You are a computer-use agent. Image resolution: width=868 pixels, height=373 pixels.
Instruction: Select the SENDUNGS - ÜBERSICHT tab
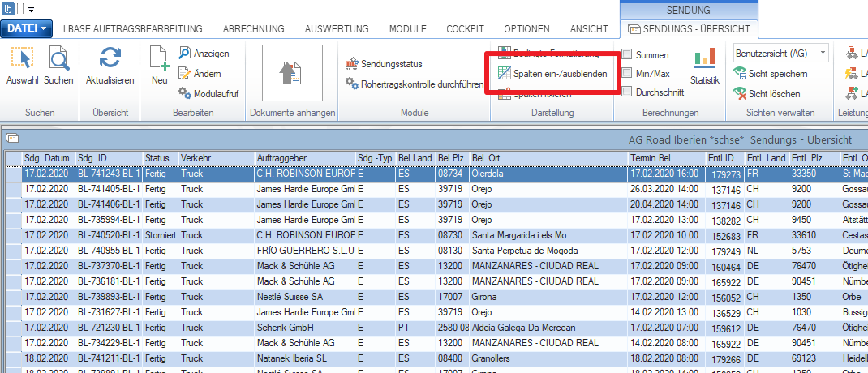click(690, 28)
